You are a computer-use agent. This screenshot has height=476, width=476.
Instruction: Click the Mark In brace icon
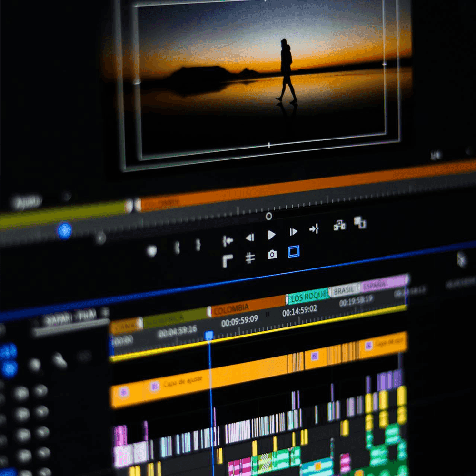coord(177,248)
